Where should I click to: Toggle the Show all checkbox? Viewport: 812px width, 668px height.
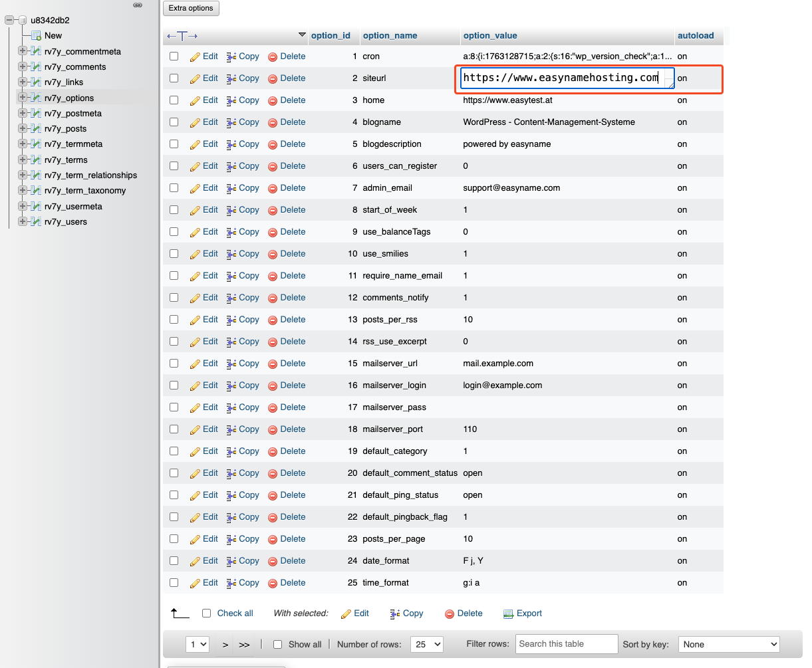[x=278, y=645]
